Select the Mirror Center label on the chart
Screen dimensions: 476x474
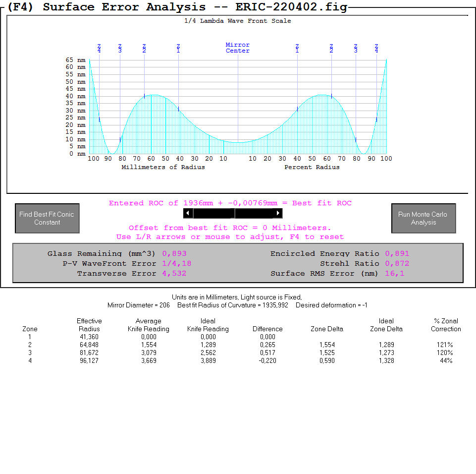tap(238, 48)
